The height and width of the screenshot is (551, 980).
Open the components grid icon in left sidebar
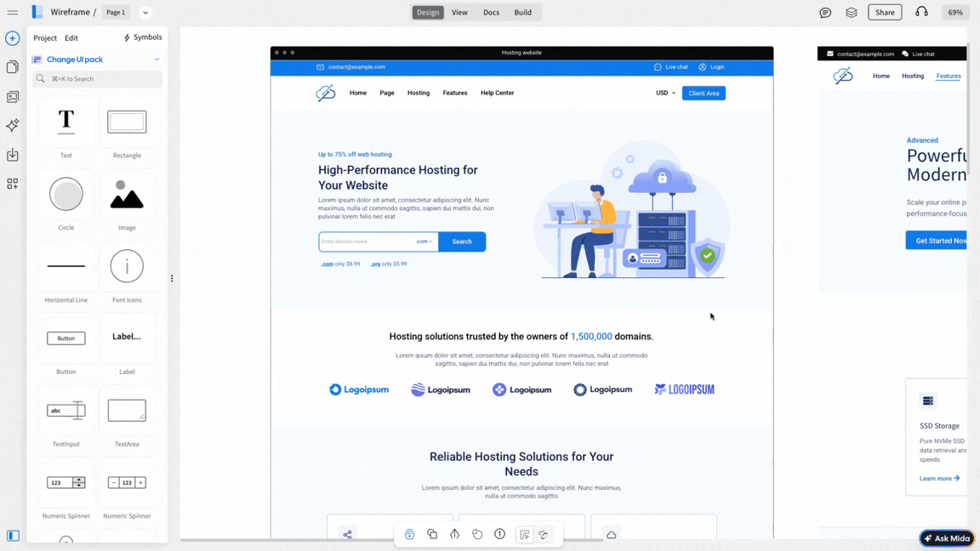(x=12, y=183)
